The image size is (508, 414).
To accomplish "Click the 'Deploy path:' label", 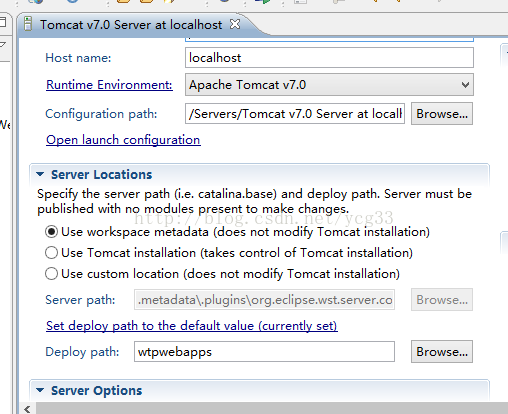I will 82,352.
